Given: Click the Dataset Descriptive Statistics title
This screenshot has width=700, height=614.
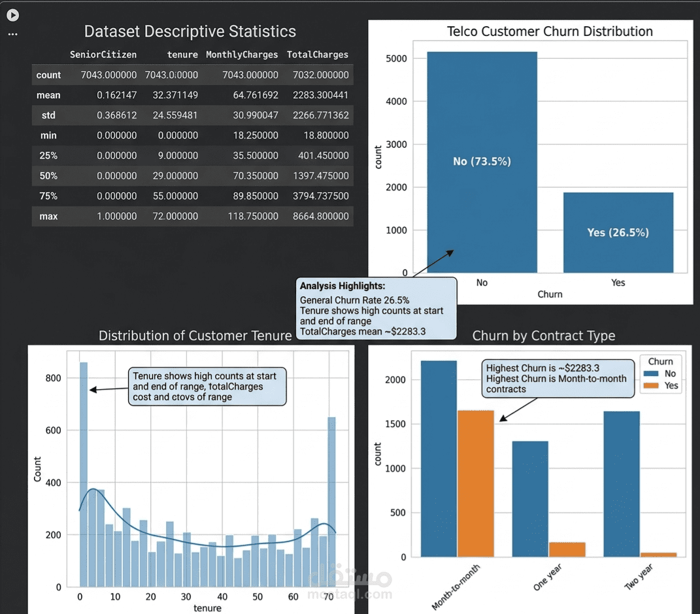Looking at the screenshot, I should pyautogui.click(x=190, y=31).
